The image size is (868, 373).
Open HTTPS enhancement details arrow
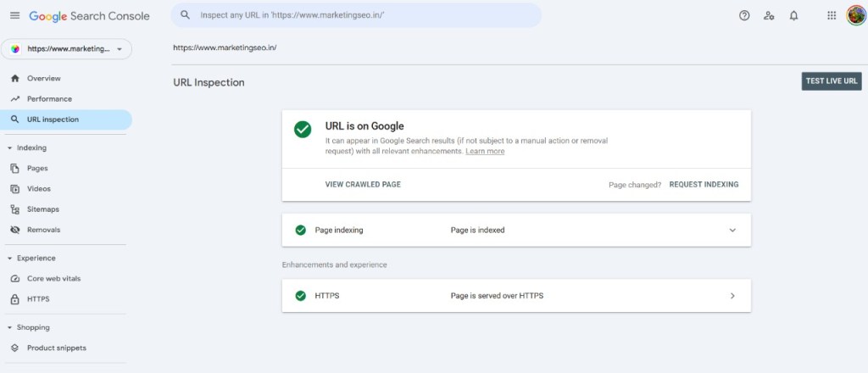pyautogui.click(x=732, y=296)
